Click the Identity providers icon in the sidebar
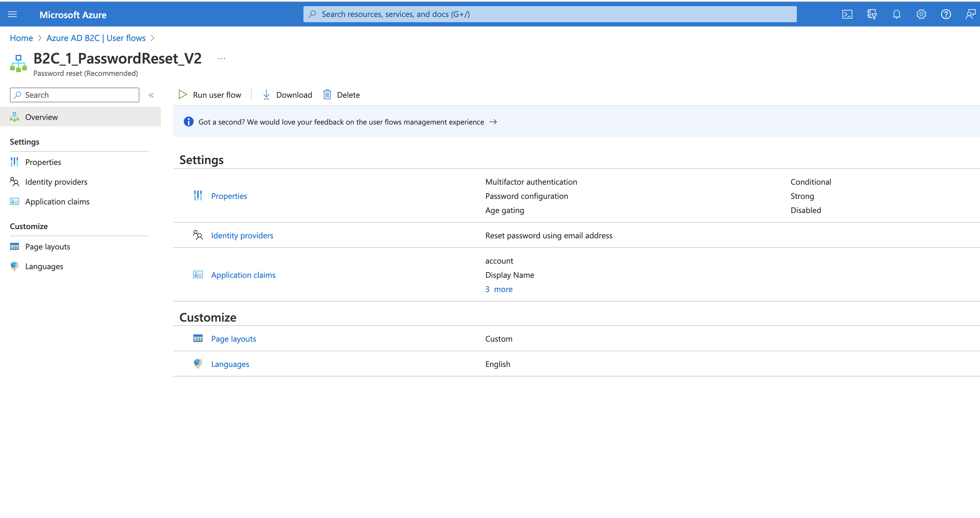Image resolution: width=980 pixels, height=518 pixels. click(14, 182)
